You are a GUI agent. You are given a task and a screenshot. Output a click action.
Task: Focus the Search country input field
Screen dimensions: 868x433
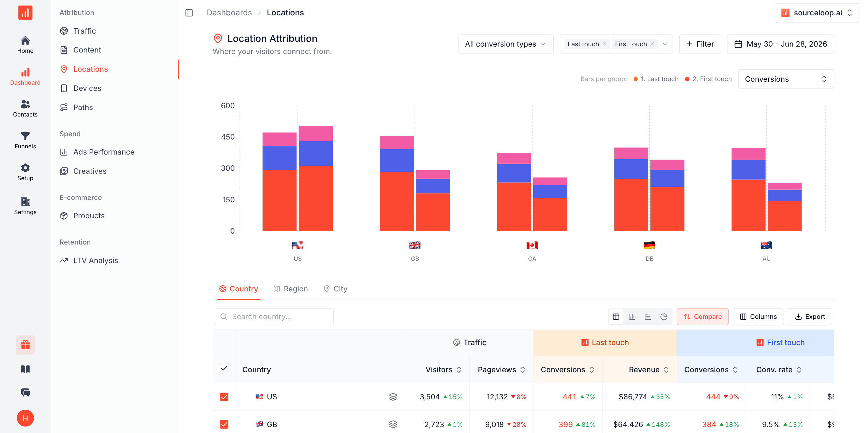coord(274,316)
